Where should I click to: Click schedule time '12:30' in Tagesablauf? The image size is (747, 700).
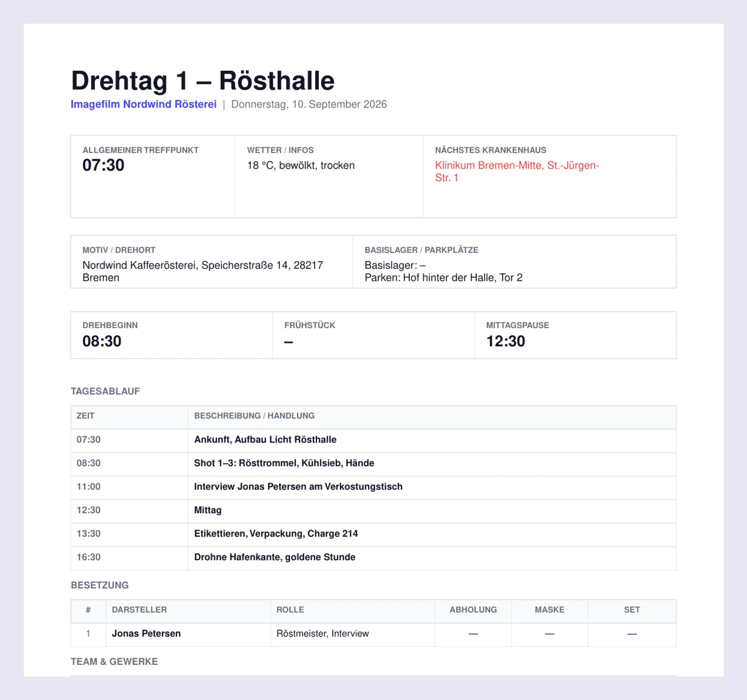(x=88, y=510)
